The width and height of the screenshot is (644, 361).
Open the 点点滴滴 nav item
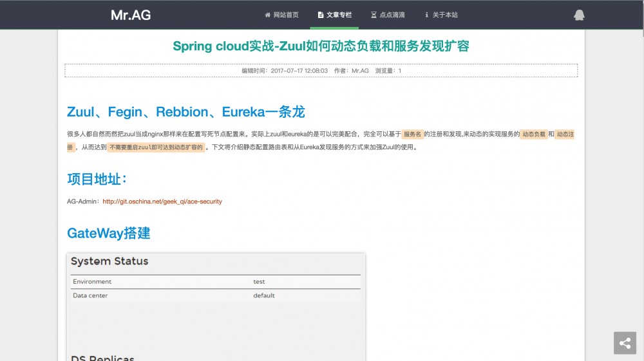tap(388, 15)
